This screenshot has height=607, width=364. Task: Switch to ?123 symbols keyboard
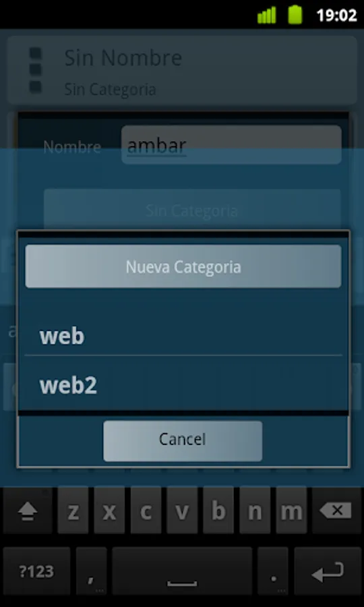pyautogui.click(x=37, y=572)
